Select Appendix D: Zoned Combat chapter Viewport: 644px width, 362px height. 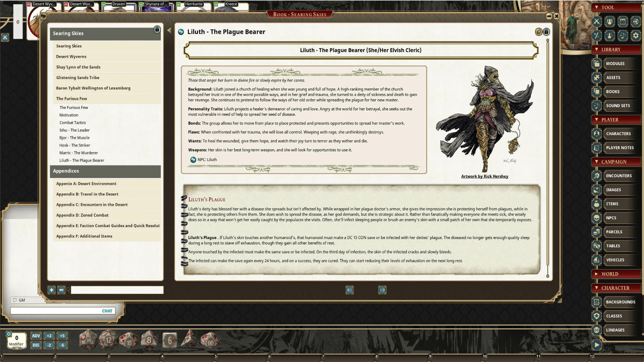82,215
